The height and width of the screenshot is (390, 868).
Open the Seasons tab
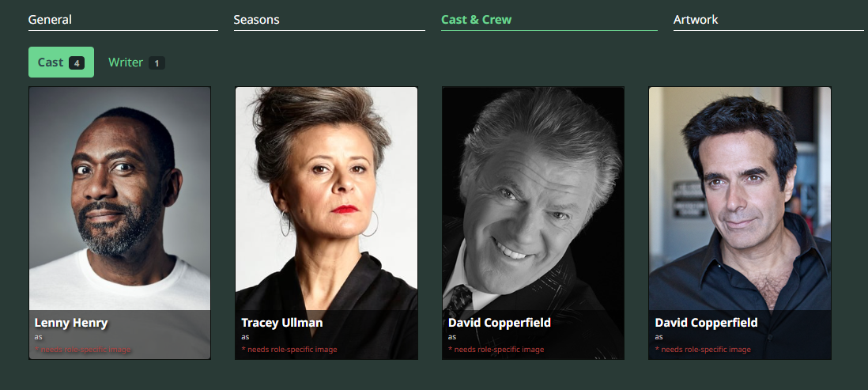point(256,20)
